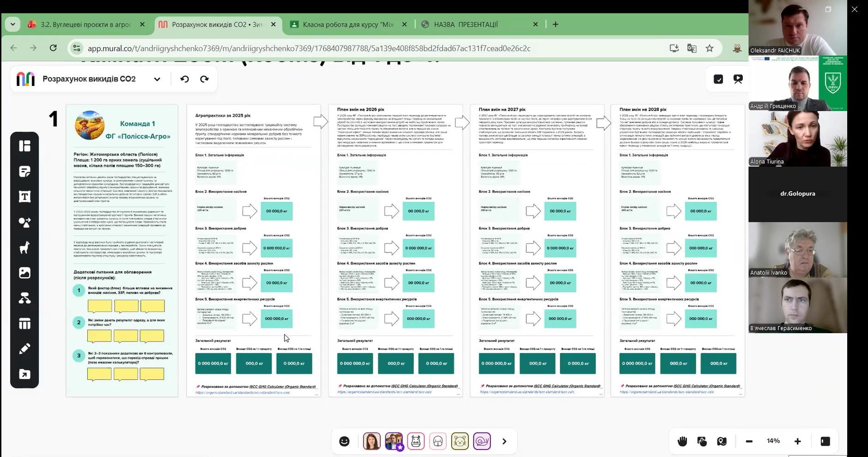The height and width of the screenshot is (457, 868).
Task: Switch to the "Класна робота для курсу" tab
Action: 348,24
